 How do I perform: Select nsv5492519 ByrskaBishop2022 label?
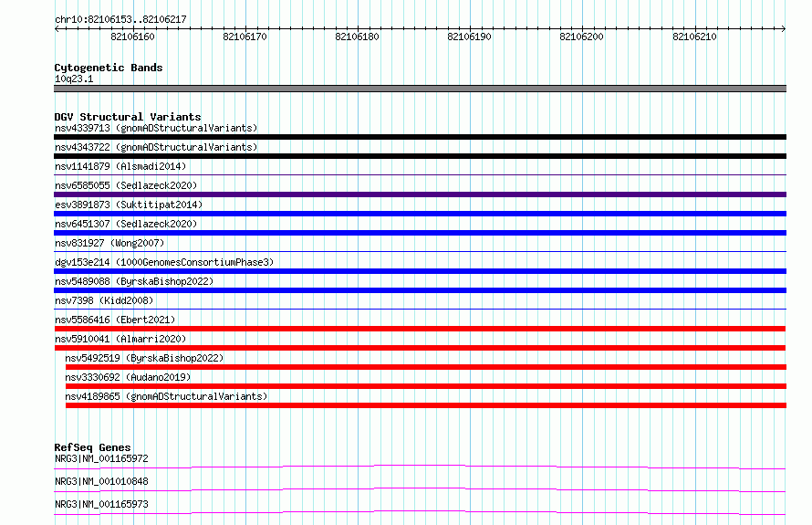[144, 358]
